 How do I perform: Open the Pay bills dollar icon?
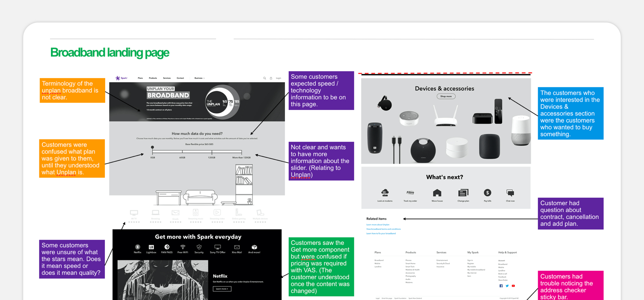tap(487, 193)
